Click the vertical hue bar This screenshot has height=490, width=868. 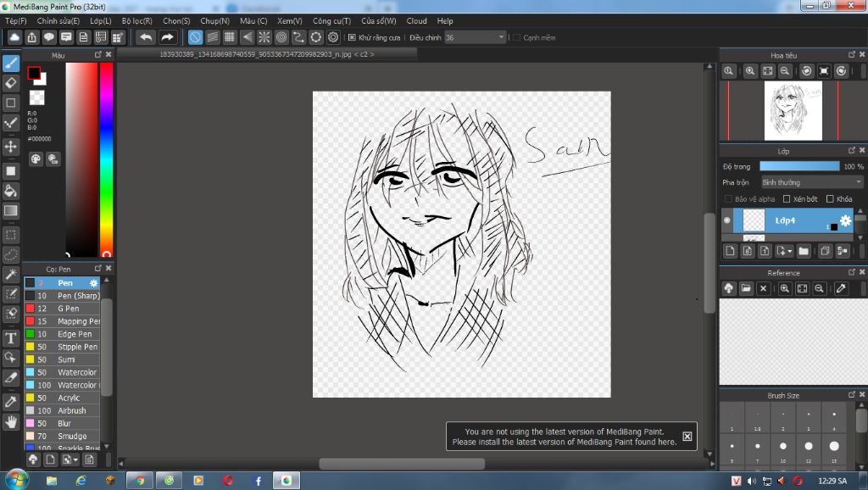coord(106,159)
